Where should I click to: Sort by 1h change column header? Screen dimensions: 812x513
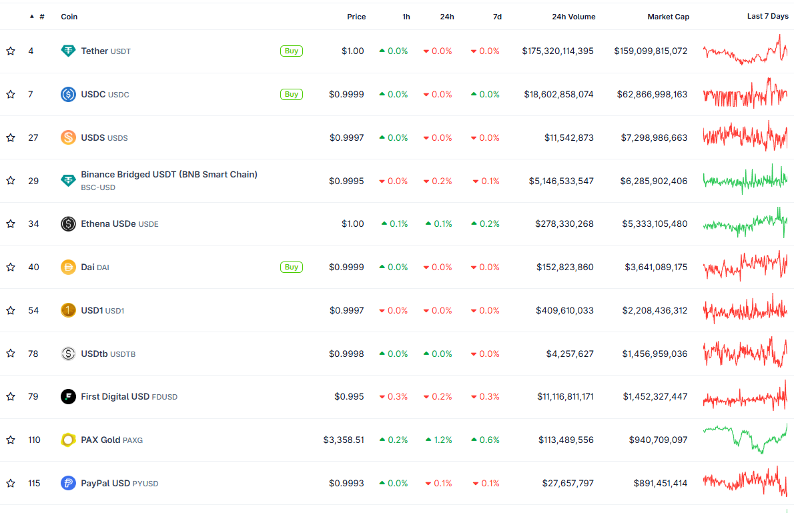pyautogui.click(x=406, y=17)
